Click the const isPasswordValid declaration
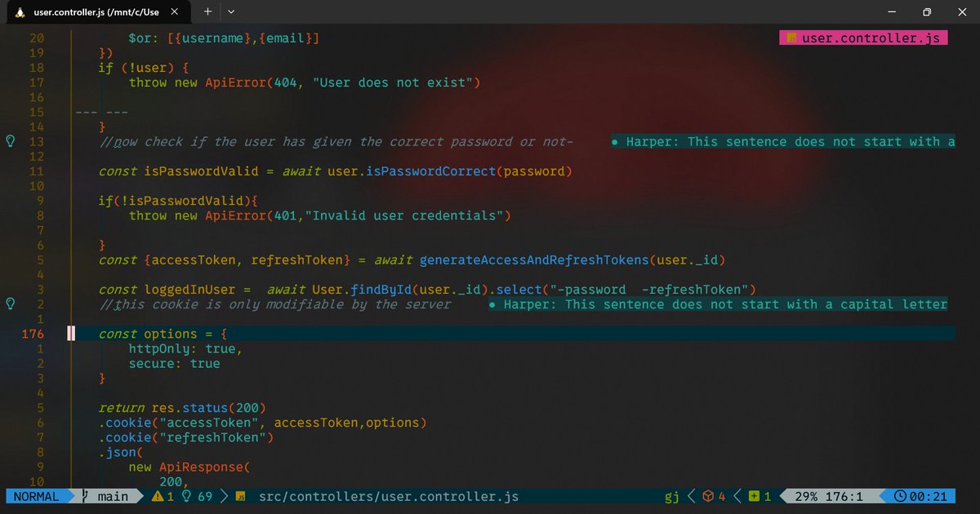The image size is (980, 514). click(335, 171)
